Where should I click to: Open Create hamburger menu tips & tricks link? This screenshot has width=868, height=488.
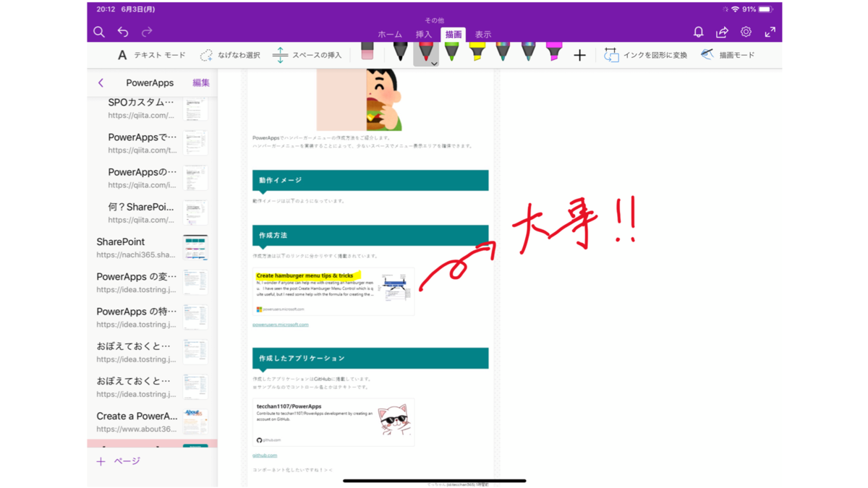point(305,275)
